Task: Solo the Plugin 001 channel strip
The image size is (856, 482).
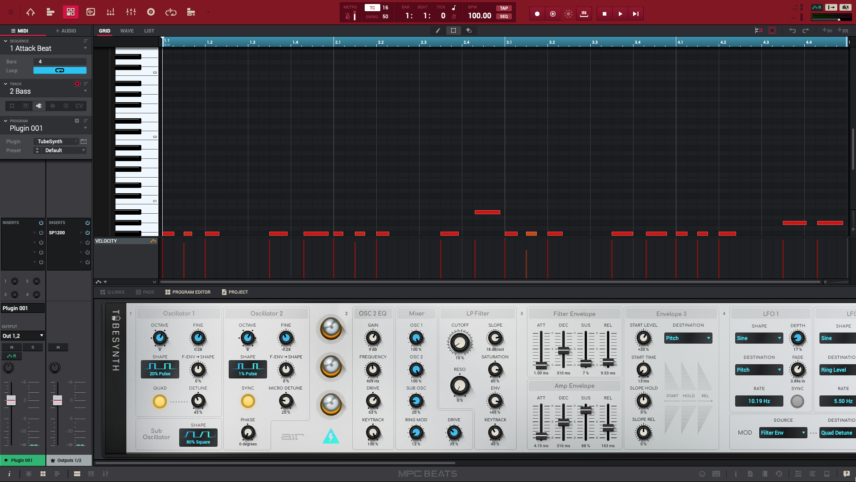Action: point(33,347)
